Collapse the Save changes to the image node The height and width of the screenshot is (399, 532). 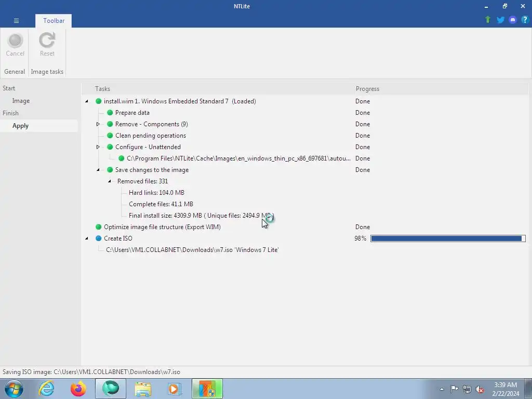98,170
